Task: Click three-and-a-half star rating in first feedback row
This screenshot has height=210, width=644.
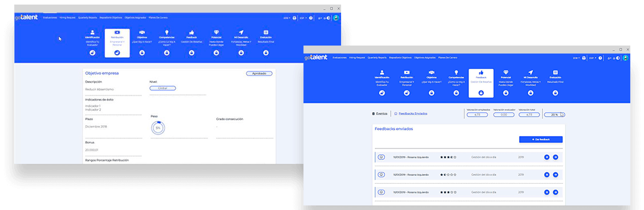Action: pyautogui.click(x=448, y=157)
